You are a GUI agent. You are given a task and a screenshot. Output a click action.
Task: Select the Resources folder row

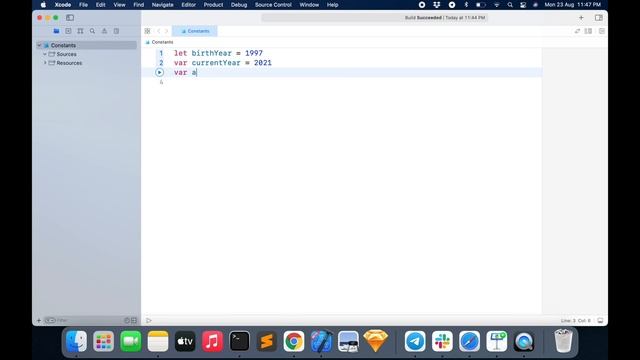87,63
